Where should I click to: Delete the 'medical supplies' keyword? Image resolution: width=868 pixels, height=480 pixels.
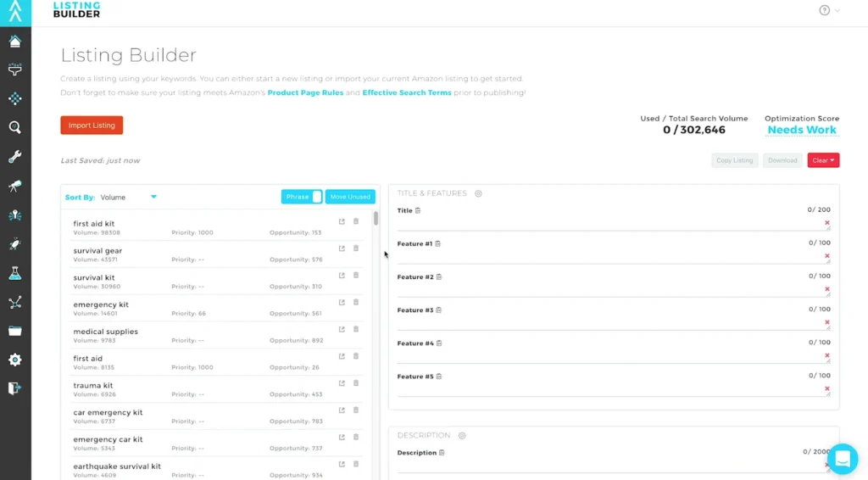[356, 329]
